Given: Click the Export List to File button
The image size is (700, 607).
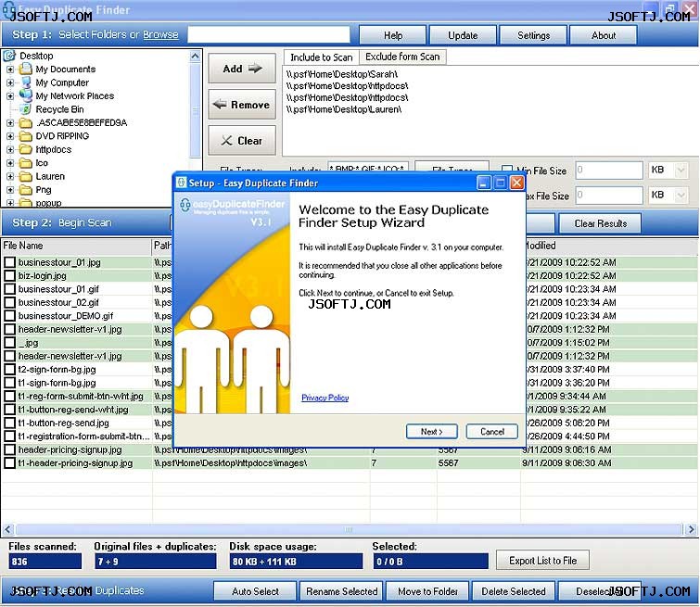Looking at the screenshot, I should [543, 561].
